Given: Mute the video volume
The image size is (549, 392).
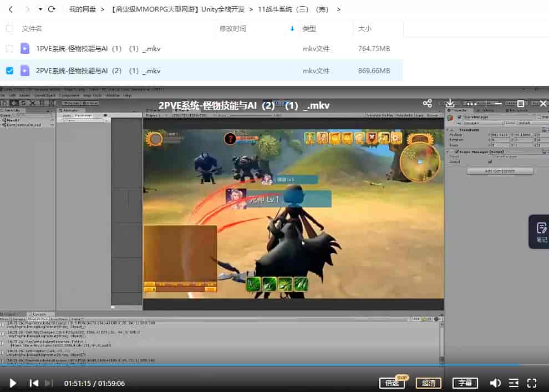Looking at the screenshot, I should click(x=495, y=383).
